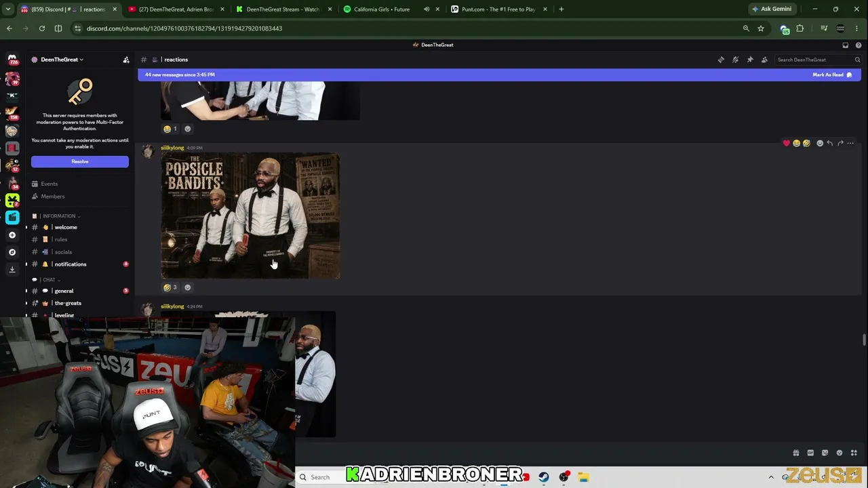Open the tab search dropdown arrow

tap(8, 9)
